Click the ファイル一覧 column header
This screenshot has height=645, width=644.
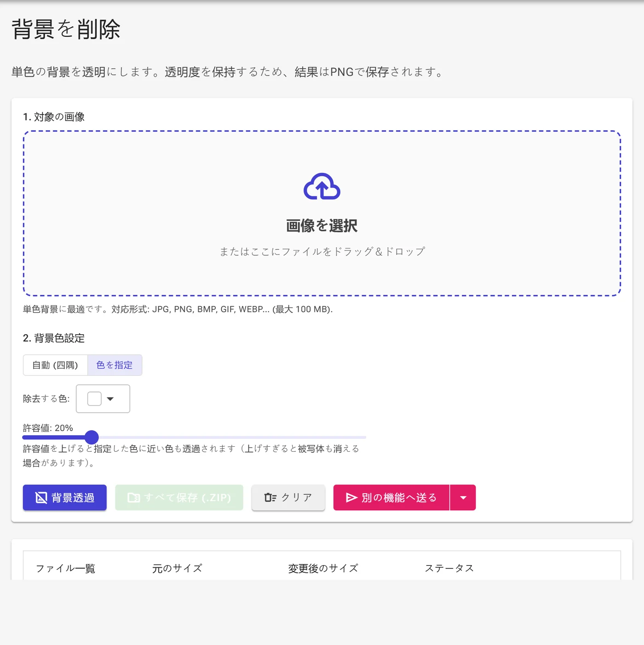pos(65,568)
